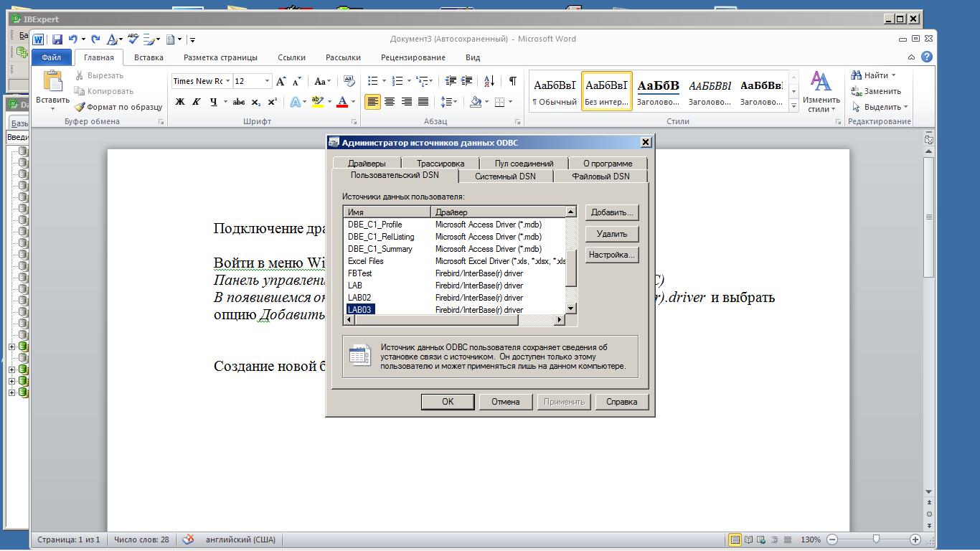980x551 pixels.
Task: Toggle italic (К) formatting
Action: pos(197,102)
